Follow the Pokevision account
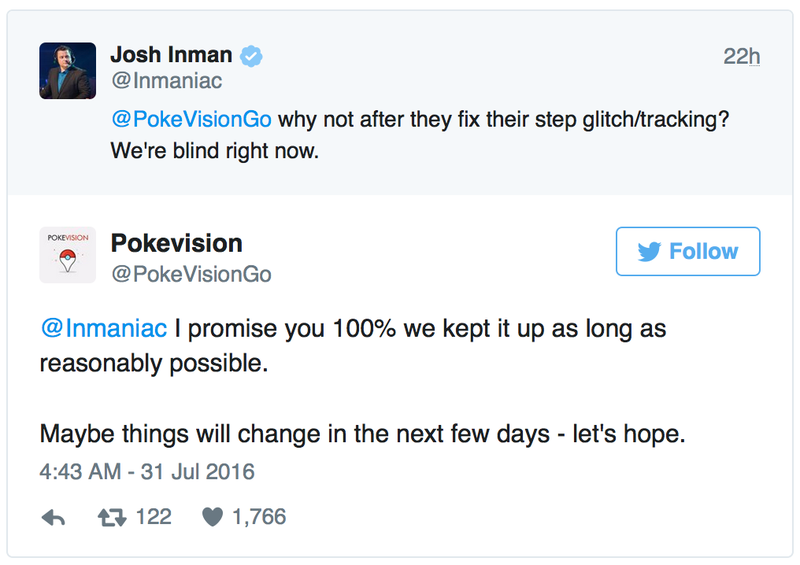The image size is (800, 565). pyautogui.click(x=688, y=252)
